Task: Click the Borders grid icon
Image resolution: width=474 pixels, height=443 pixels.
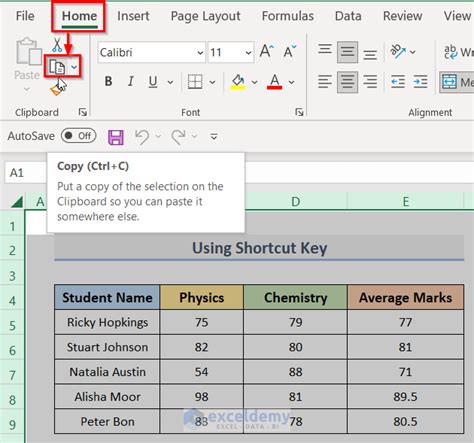Action: point(195,82)
